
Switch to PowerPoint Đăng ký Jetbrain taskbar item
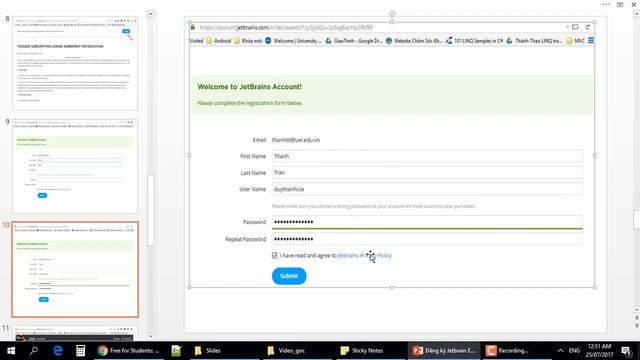pos(444,351)
